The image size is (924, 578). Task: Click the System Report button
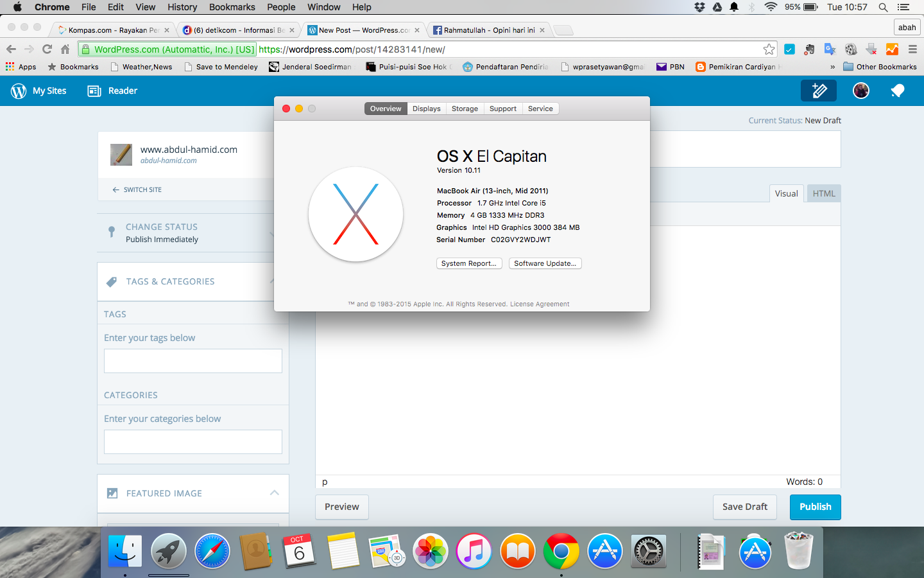[468, 263]
